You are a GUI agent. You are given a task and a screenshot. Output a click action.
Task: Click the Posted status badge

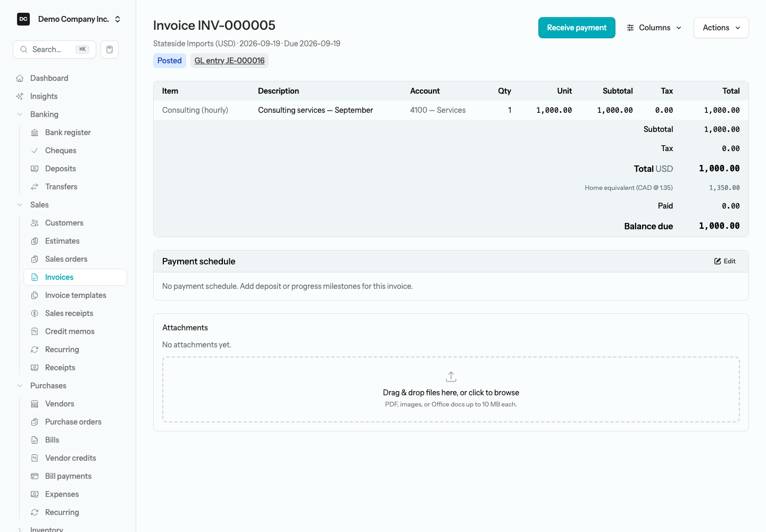pyautogui.click(x=169, y=61)
